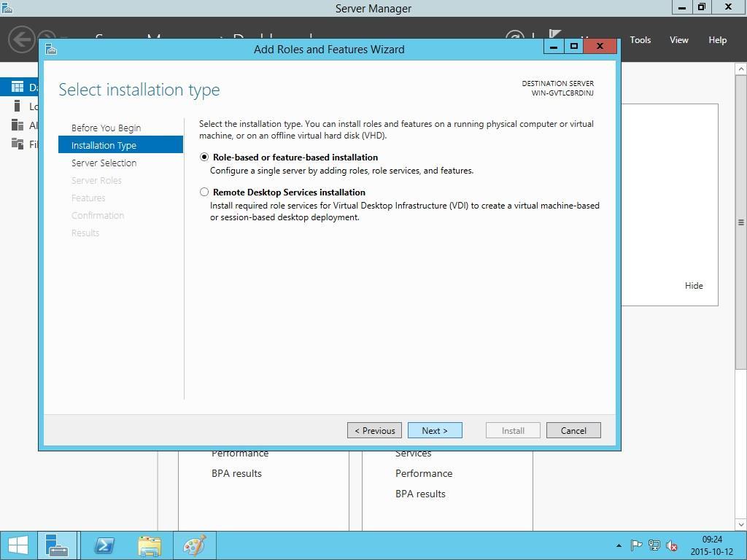Open the View menu in Server Manager

click(x=679, y=40)
